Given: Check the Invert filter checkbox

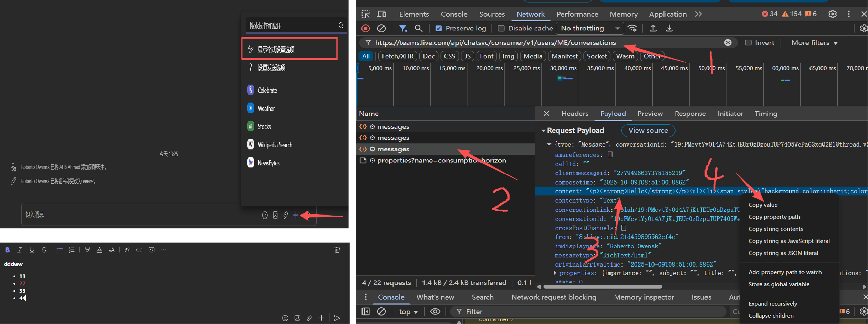Looking at the screenshot, I should point(748,43).
